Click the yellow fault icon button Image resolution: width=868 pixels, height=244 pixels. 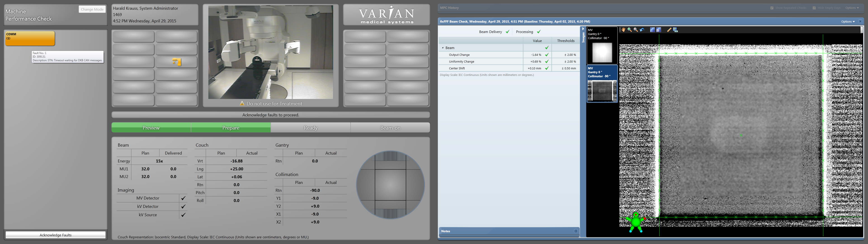[177, 62]
